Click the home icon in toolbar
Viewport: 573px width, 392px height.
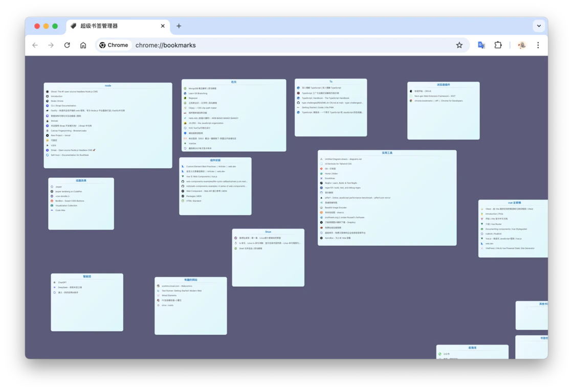[x=83, y=45]
